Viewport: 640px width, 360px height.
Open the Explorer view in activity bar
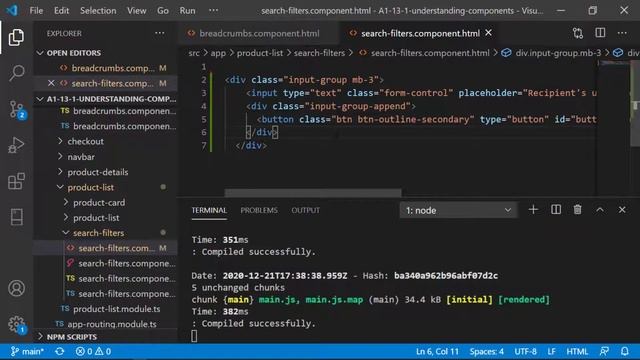pyautogui.click(x=16, y=37)
